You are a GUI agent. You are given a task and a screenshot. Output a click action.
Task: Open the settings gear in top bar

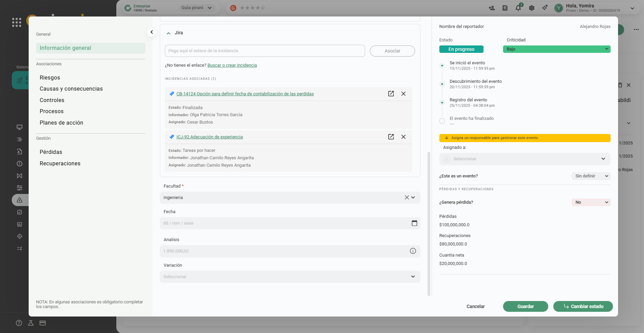[532, 8]
